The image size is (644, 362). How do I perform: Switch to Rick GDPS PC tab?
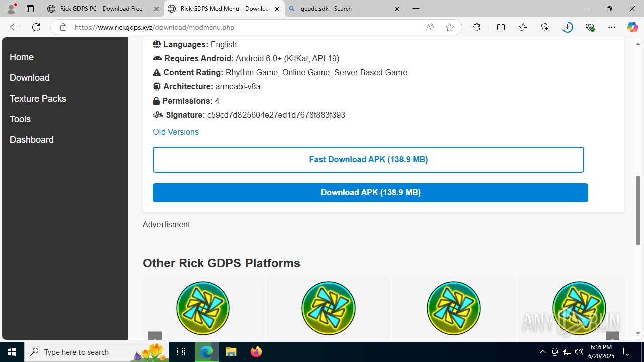click(x=104, y=9)
